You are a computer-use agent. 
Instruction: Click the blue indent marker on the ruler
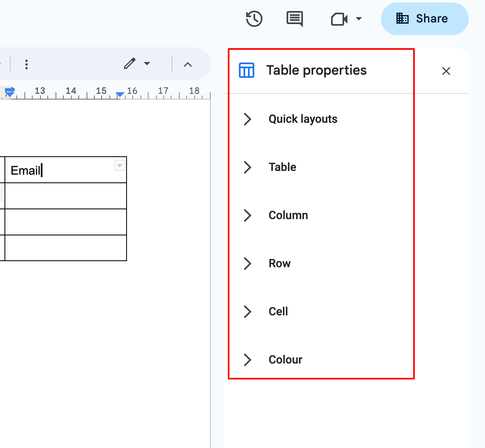120,94
